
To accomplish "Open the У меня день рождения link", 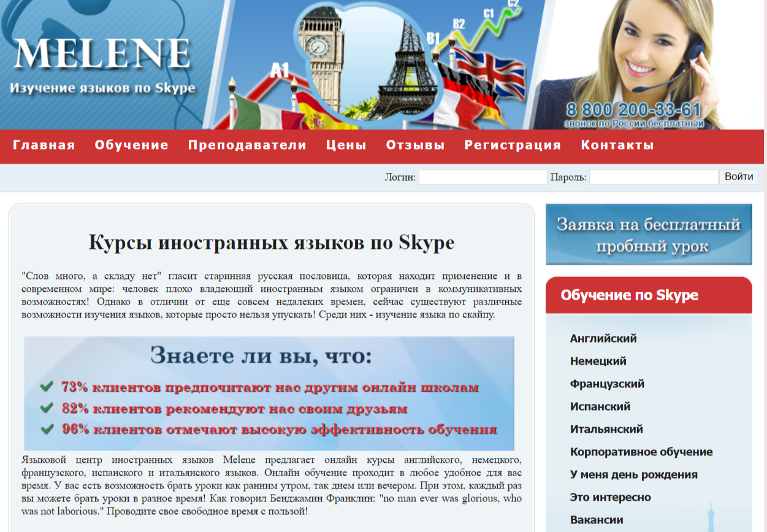I will (x=633, y=474).
